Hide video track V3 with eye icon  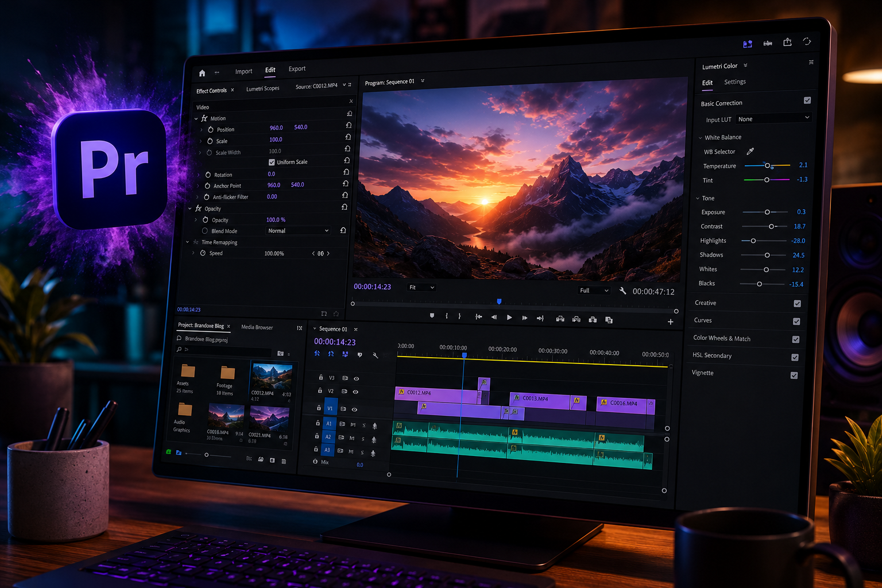point(356,378)
